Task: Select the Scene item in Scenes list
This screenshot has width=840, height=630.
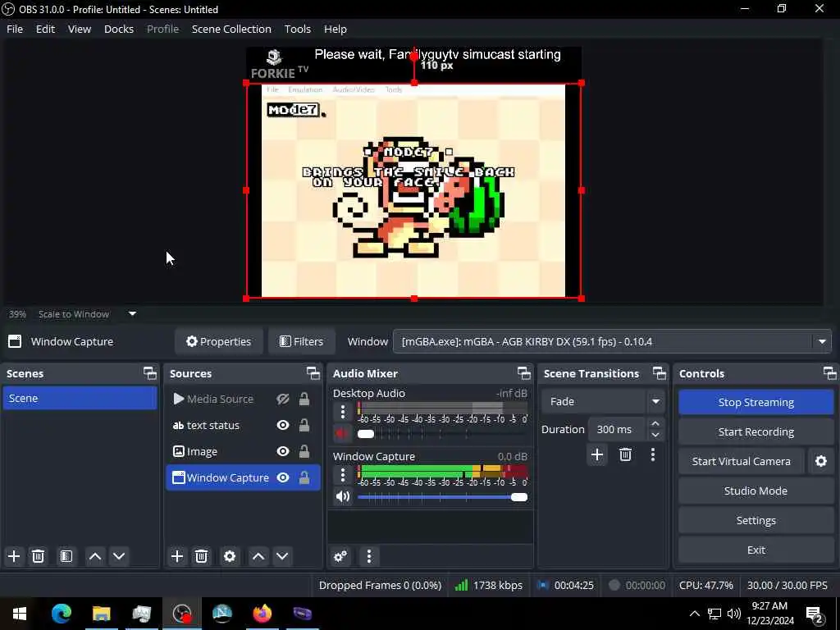Action: coord(80,398)
